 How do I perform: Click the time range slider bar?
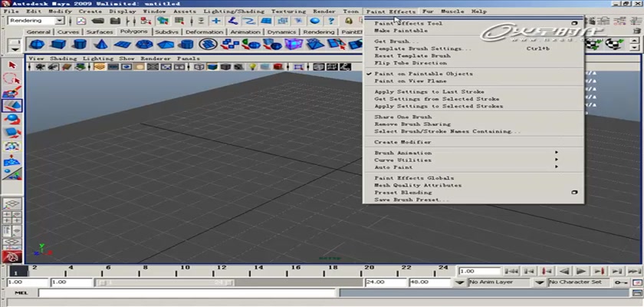pos(164,282)
